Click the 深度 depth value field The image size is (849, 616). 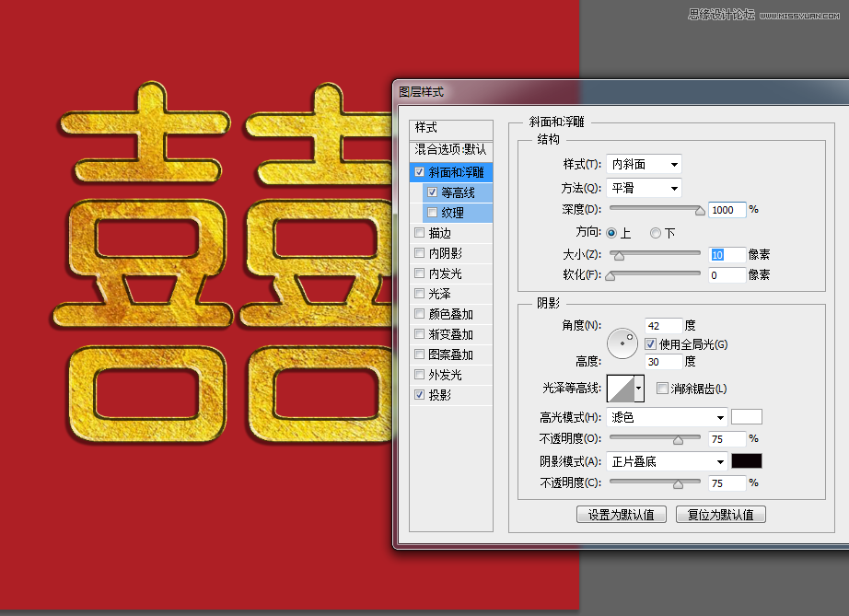(x=727, y=210)
